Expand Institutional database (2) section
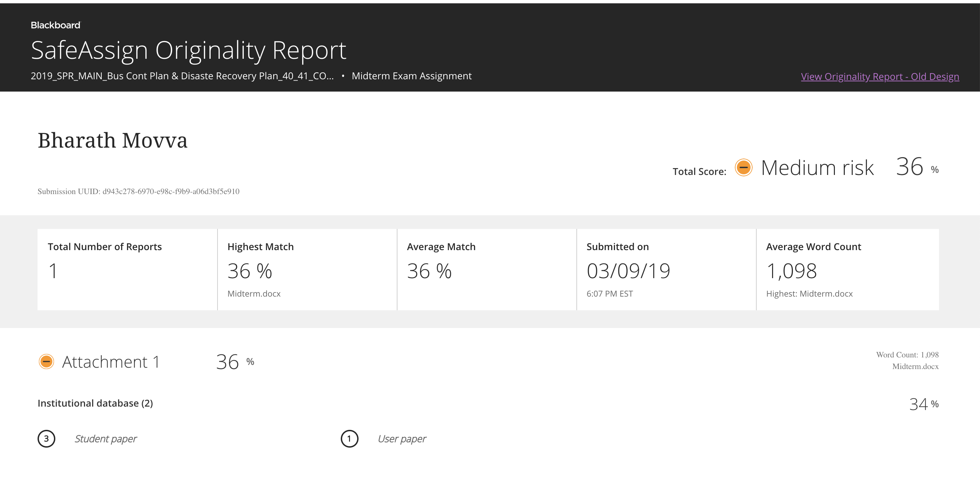Screen dimensions: 980x477 [x=95, y=403]
